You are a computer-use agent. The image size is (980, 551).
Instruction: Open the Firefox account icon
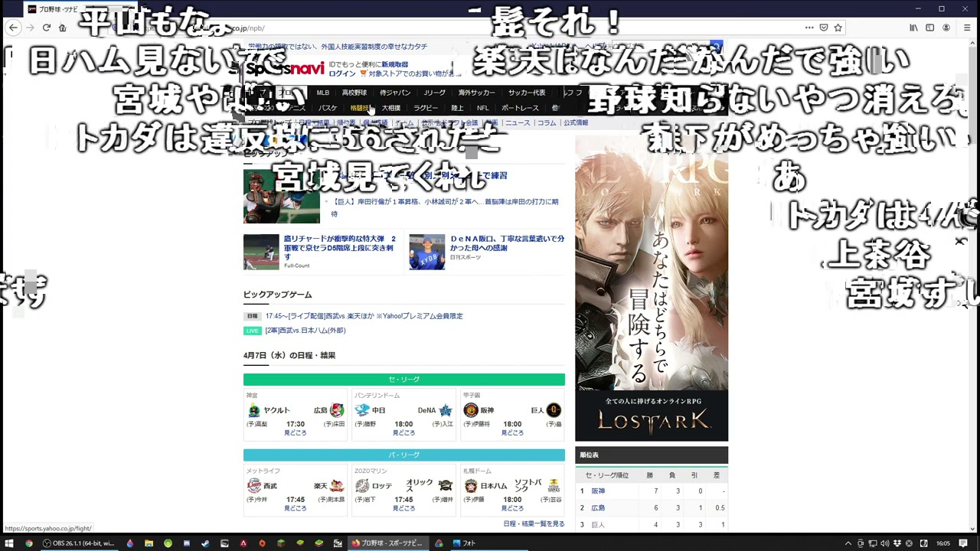point(947,28)
